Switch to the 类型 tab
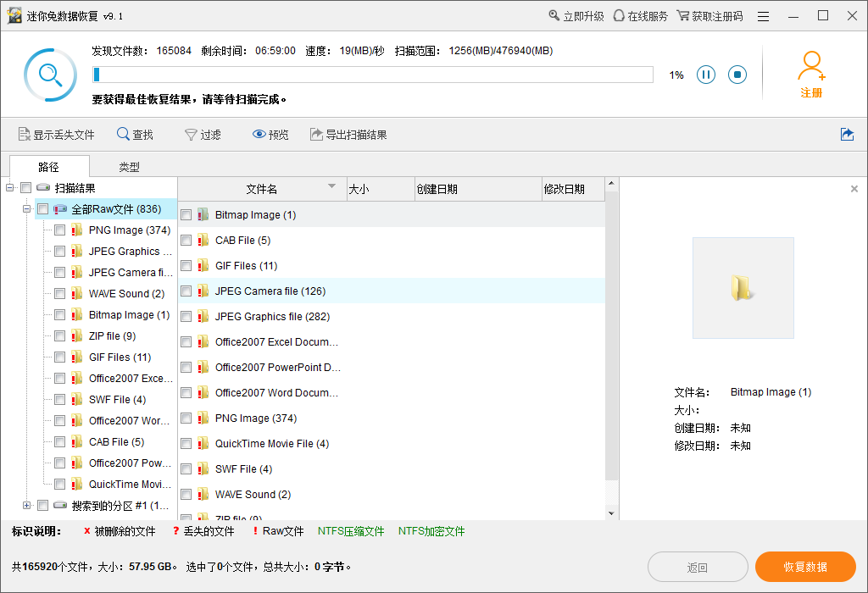 [129, 167]
